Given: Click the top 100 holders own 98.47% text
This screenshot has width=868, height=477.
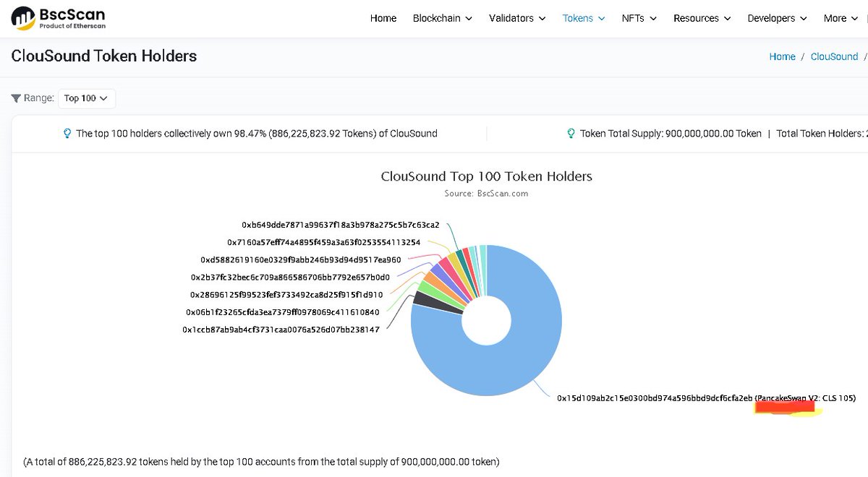Looking at the screenshot, I should click(257, 134).
